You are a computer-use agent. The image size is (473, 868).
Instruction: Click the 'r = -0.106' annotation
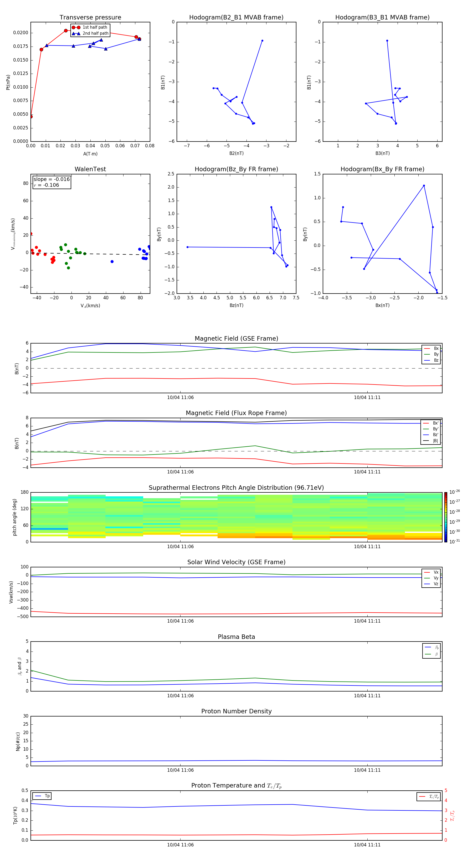(47, 185)
